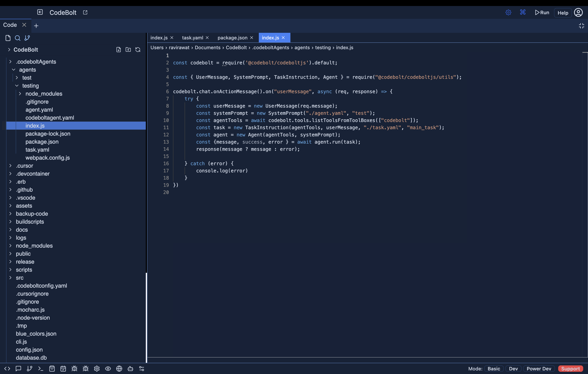This screenshot has width=588, height=374.
Task: Open eye preview icon in bottom bar
Action: click(108, 369)
